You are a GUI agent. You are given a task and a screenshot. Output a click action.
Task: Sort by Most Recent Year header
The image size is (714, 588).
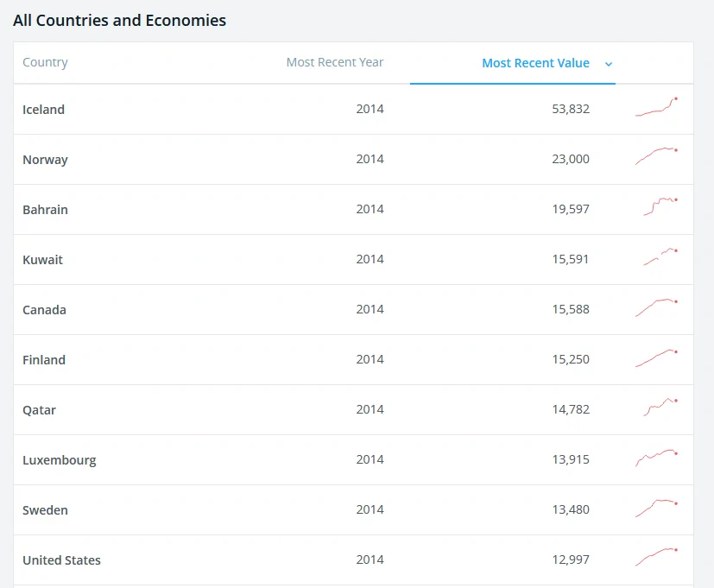coord(335,62)
